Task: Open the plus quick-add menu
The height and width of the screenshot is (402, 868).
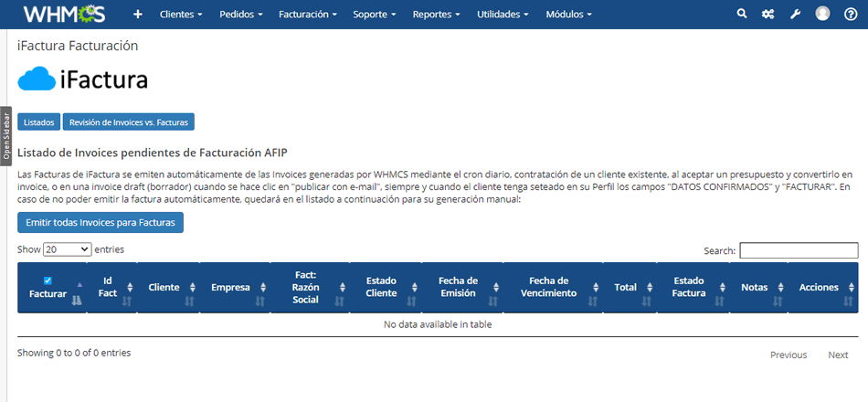Action: (x=138, y=15)
